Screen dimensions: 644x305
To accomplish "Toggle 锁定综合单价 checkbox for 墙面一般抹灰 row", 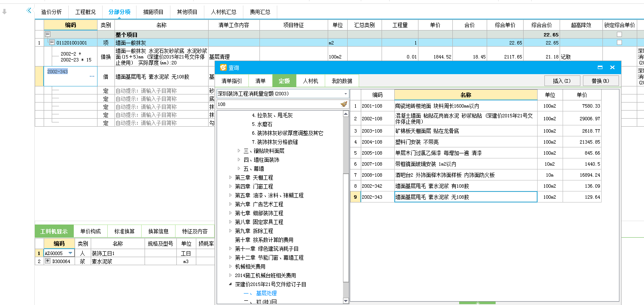I will [619, 43].
